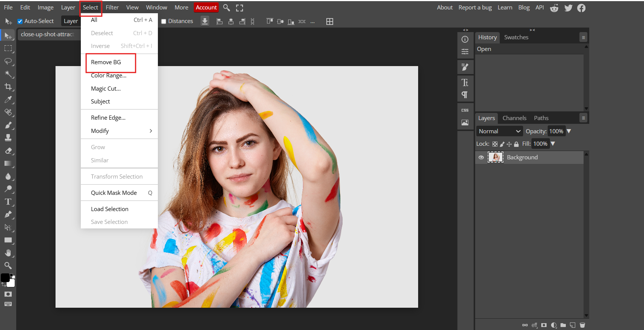The image size is (644, 330).
Task: Expand the Opacity slider dropdown arrow
Action: [x=569, y=131]
